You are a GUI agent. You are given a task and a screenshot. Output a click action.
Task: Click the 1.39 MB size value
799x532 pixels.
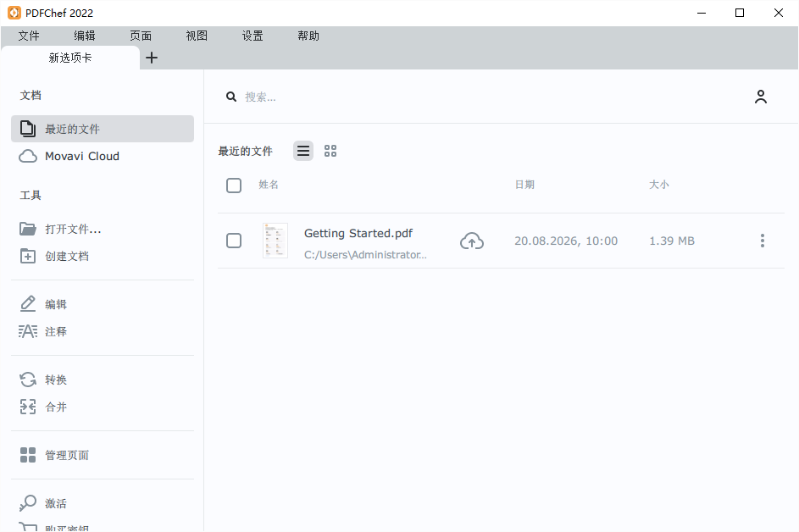672,241
